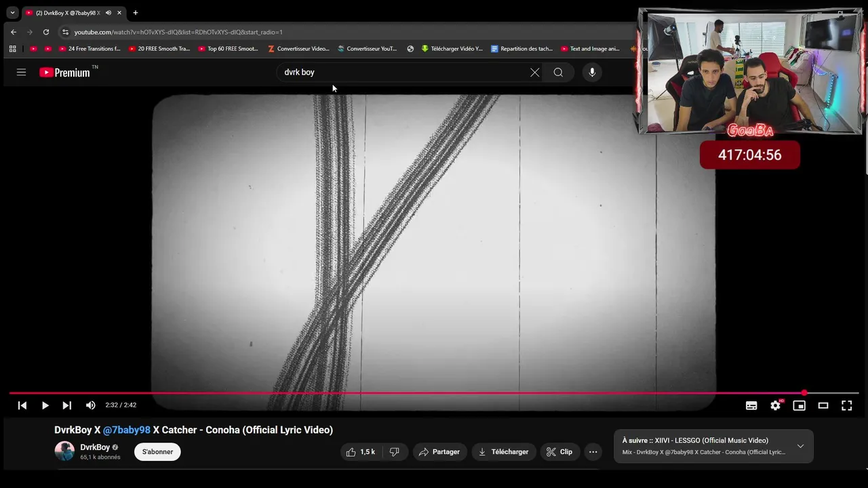Clear the search text with the X icon
Viewport: 868px width, 488px height.
point(534,73)
